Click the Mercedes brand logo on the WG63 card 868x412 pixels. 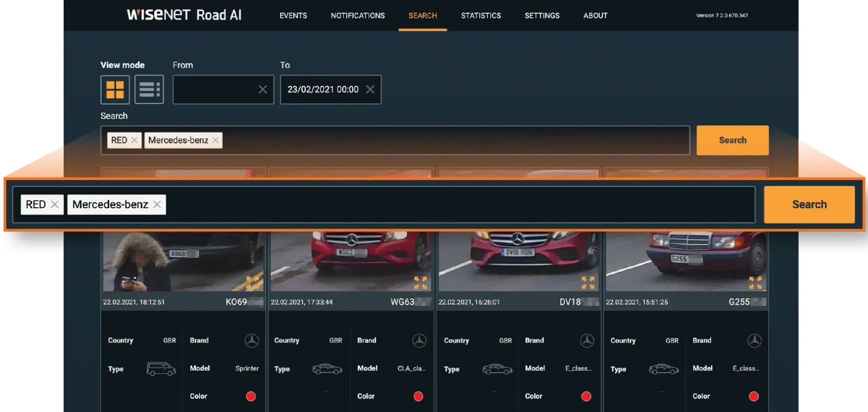pos(420,341)
